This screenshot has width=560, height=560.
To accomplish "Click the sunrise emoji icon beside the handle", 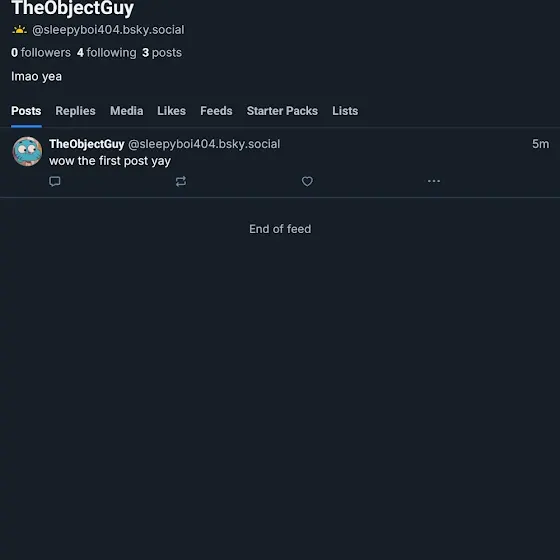I will 19,30.
